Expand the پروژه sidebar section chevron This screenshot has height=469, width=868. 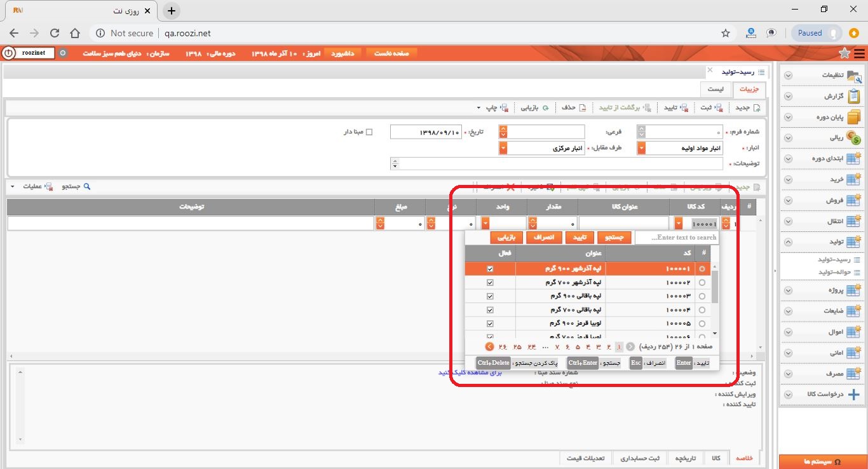(788, 290)
